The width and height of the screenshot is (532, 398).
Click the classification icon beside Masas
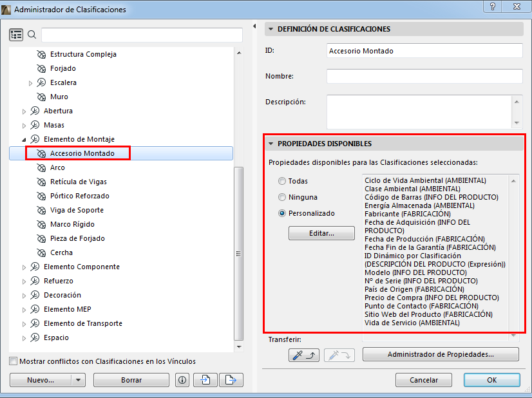point(35,125)
